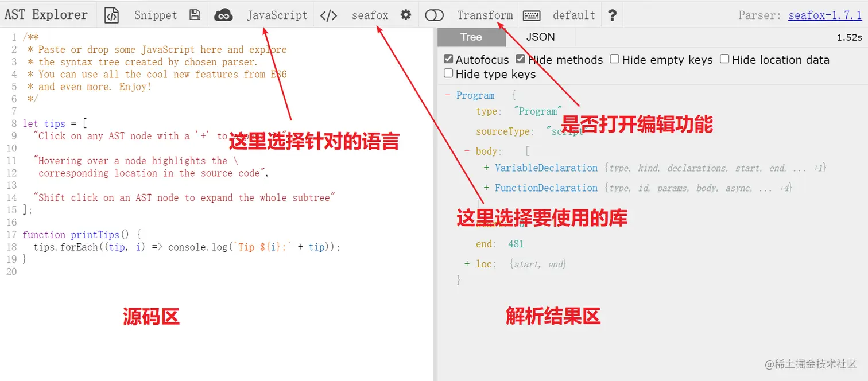Open the Snippet menu
This screenshot has width=868, height=381.
pyautogui.click(x=156, y=15)
